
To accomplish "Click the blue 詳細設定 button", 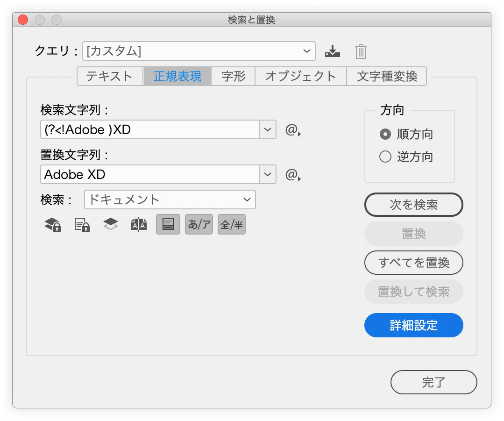I will (x=414, y=325).
